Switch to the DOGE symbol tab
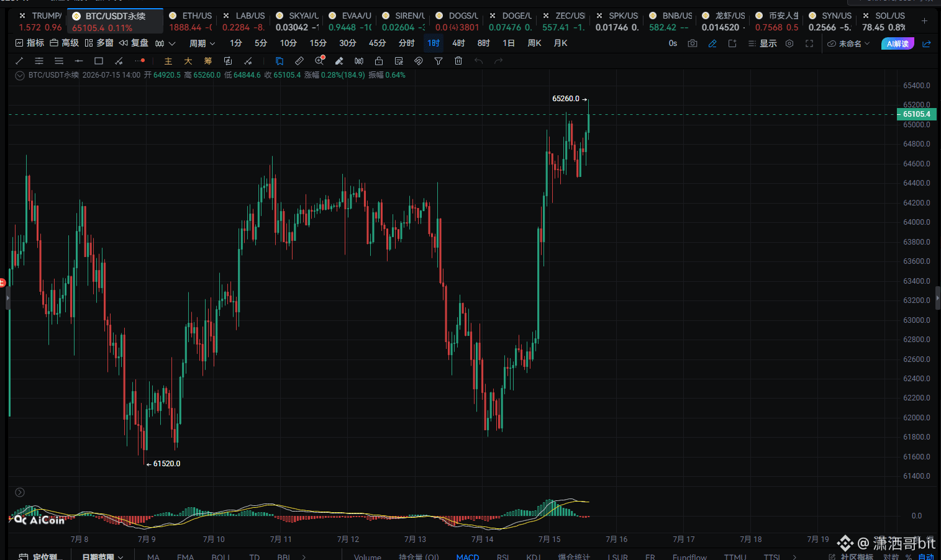Screen dimensions: 941x560 click(x=510, y=21)
